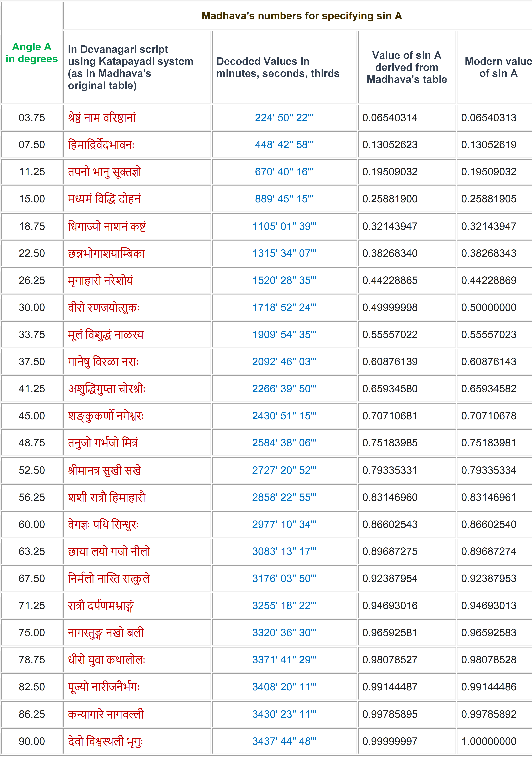Viewport: 532px width, 757px height.
Task: Click the decoded value 1718' 52'' 24'''
Action: [284, 308]
